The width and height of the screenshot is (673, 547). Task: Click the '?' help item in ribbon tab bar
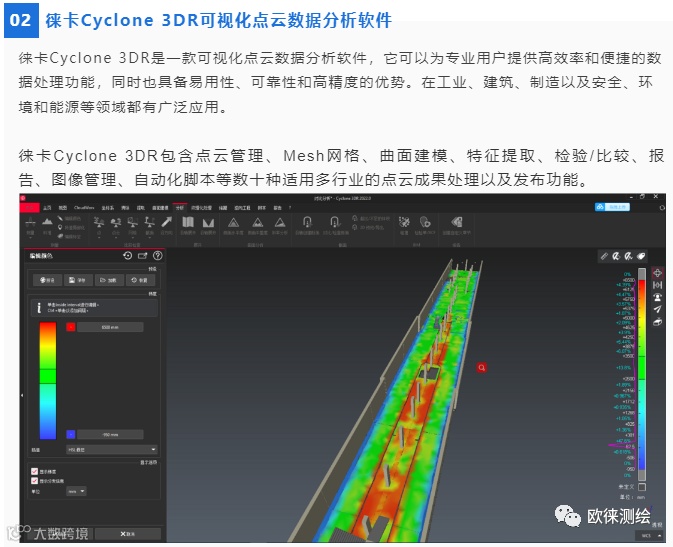pos(290,207)
